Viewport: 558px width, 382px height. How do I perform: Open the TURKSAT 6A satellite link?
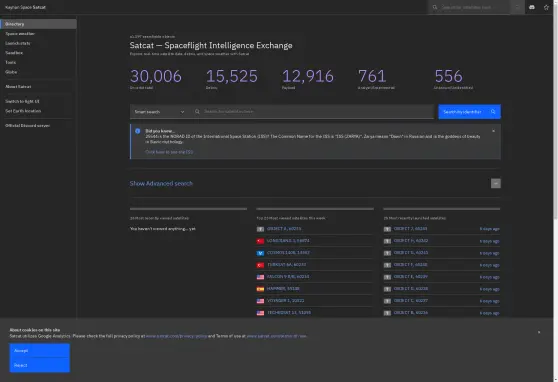[286, 265]
